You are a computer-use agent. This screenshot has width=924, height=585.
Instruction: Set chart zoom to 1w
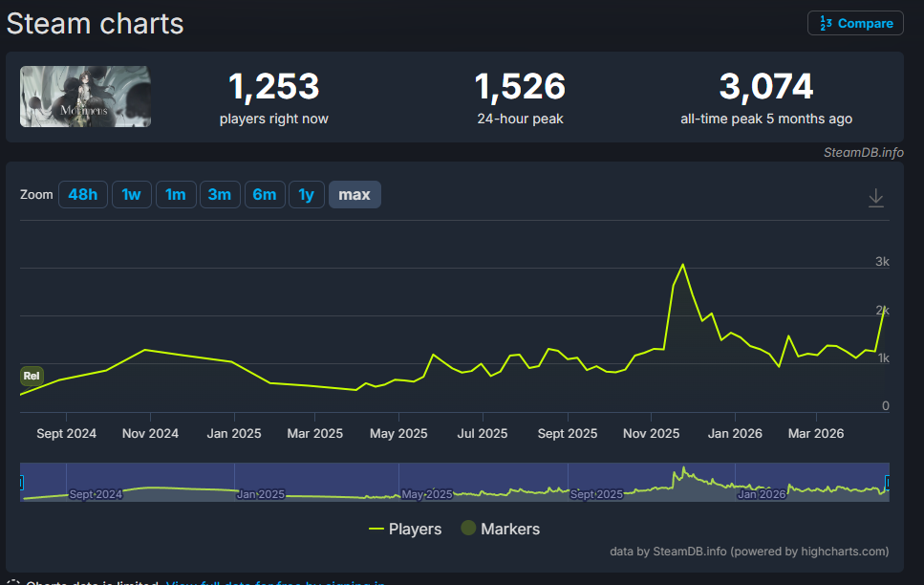[x=132, y=195]
